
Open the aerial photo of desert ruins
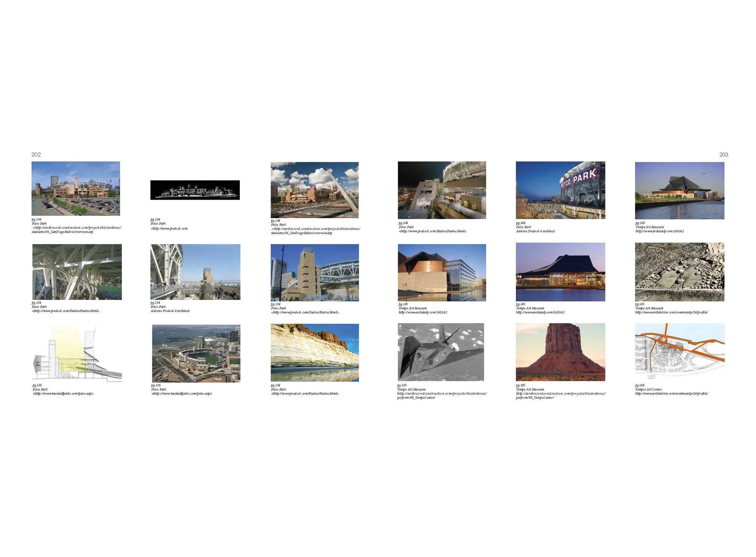click(679, 272)
